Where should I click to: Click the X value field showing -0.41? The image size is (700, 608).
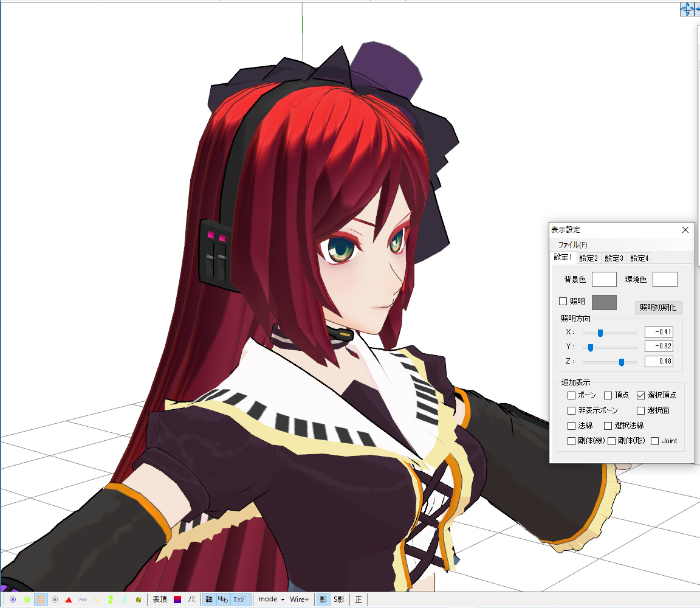[659, 332]
